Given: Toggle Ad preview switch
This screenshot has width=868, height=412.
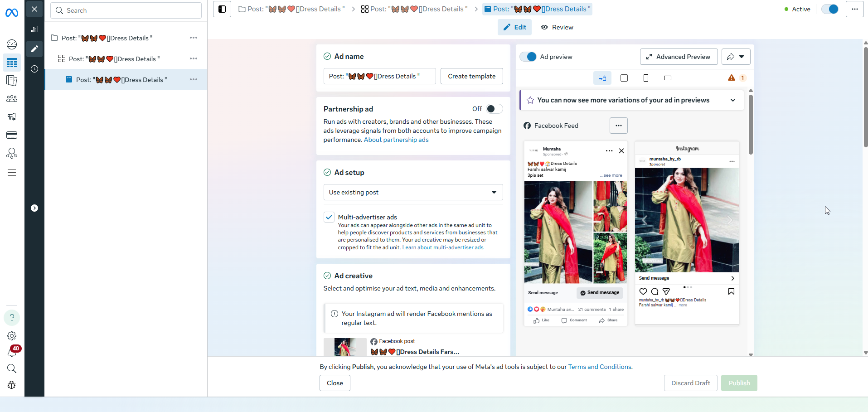Looking at the screenshot, I should click(528, 57).
